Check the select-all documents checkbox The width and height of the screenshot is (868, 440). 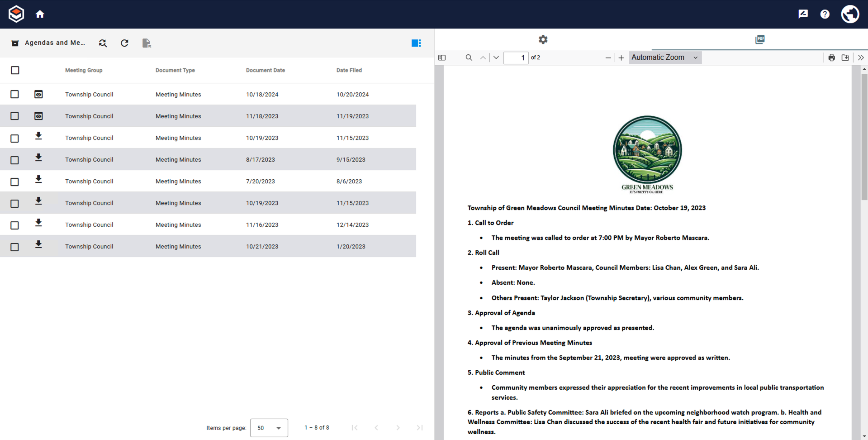tap(15, 70)
